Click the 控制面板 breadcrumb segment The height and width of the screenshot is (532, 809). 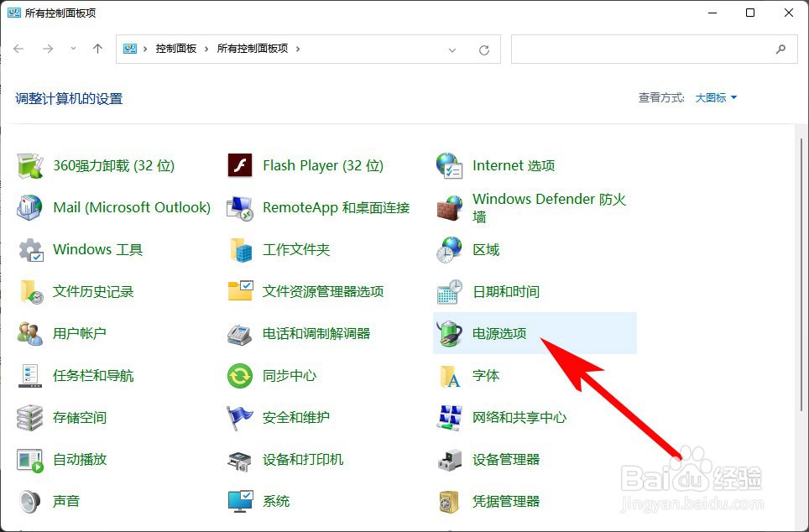pyautogui.click(x=176, y=49)
